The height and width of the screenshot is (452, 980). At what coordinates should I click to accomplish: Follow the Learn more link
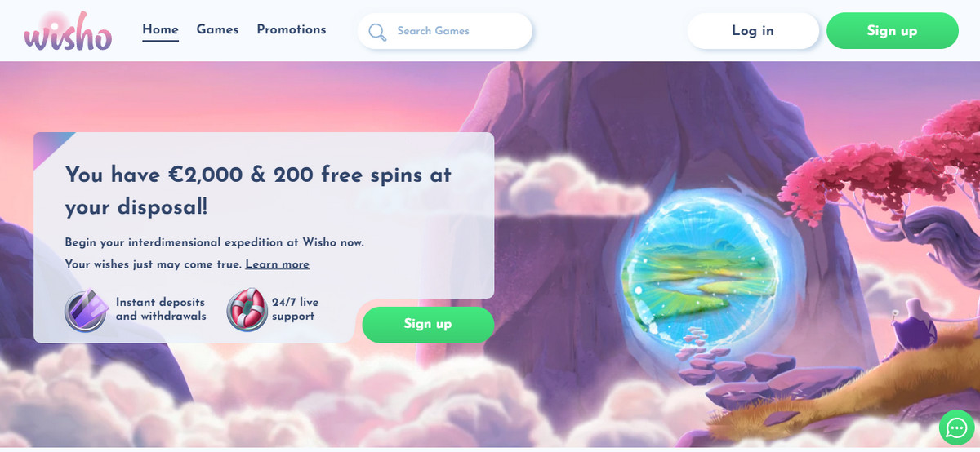tap(278, 264)
